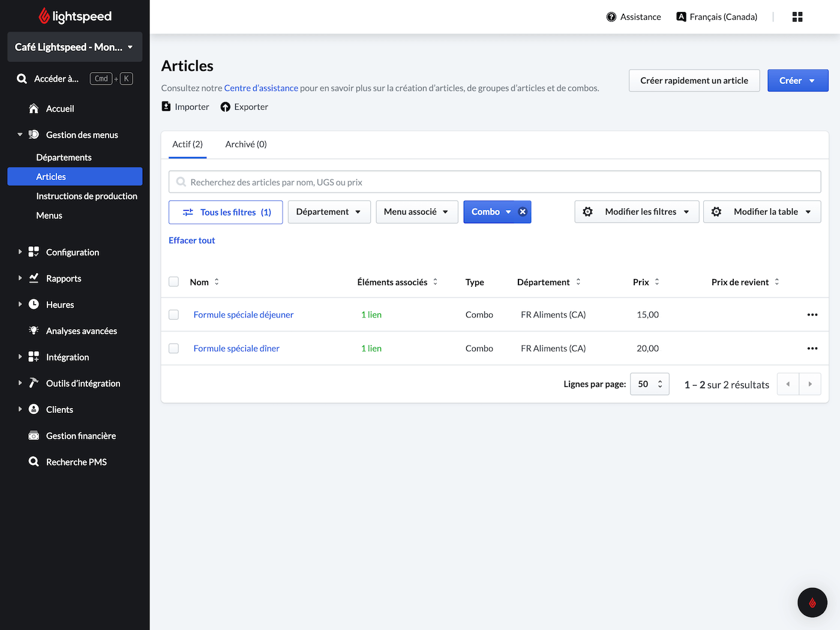The width and height of the screenshot is (840, 630).
Task: Switch to the Actif (2) tab
Action: pyautogui.click(x=188, y=145)
